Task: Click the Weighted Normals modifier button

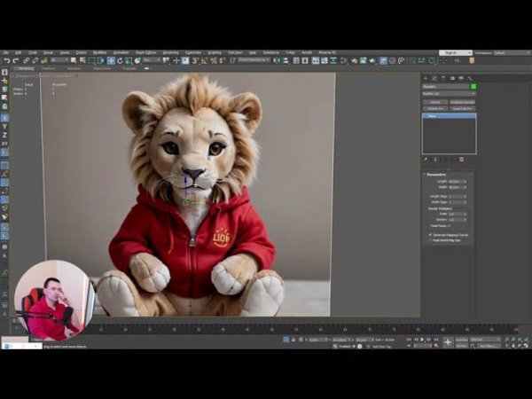Action: (x=462, y=102)
